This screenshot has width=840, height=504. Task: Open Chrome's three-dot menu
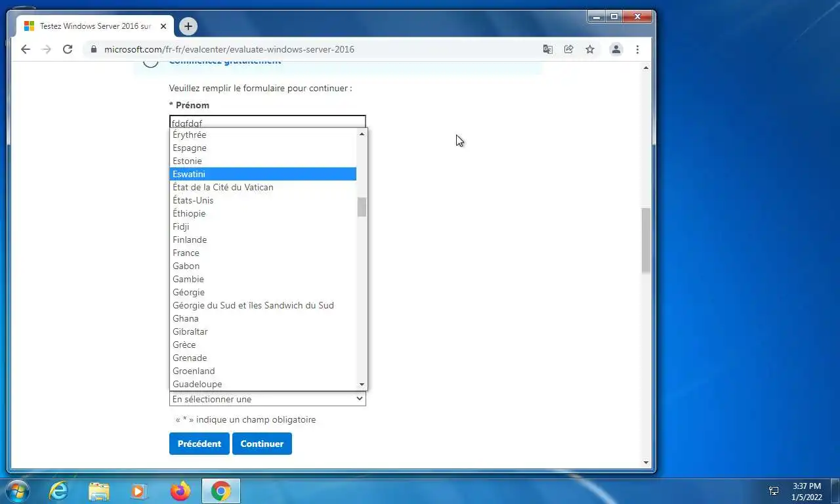(x=637, y=49)
